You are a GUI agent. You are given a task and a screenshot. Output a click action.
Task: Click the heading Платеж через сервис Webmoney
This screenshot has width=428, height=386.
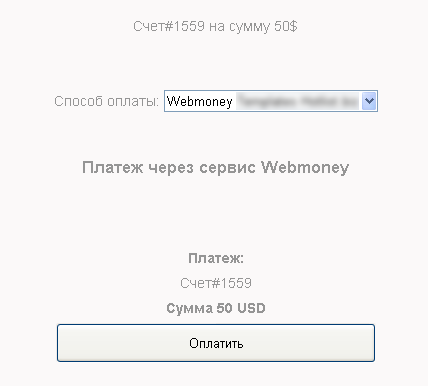point(215,167)
